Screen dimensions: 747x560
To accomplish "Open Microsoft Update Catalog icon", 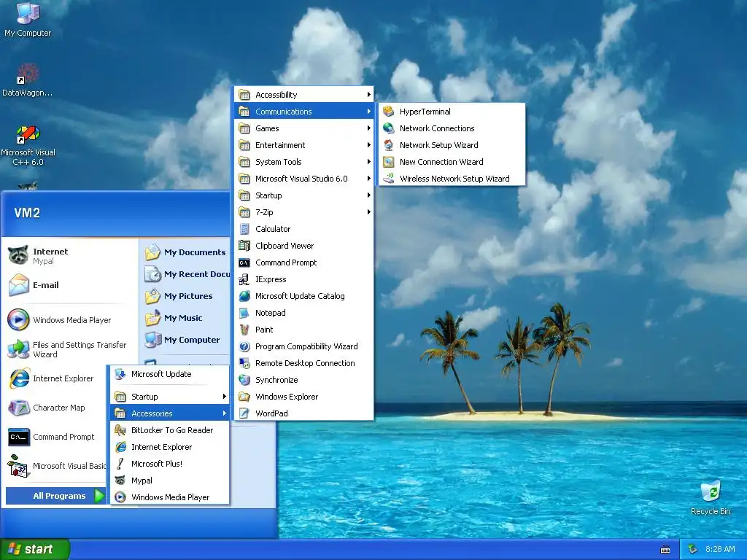I will click(x=244, y=296).
